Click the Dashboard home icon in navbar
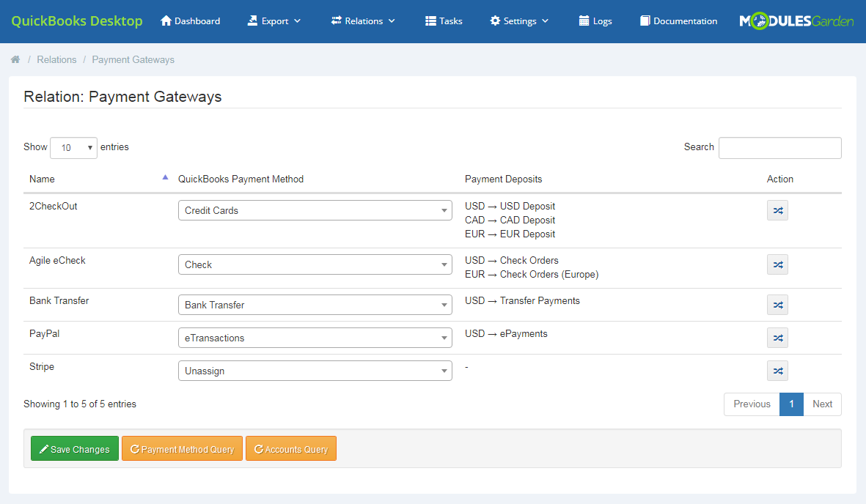Screen dimensions: 866x504 189,21
